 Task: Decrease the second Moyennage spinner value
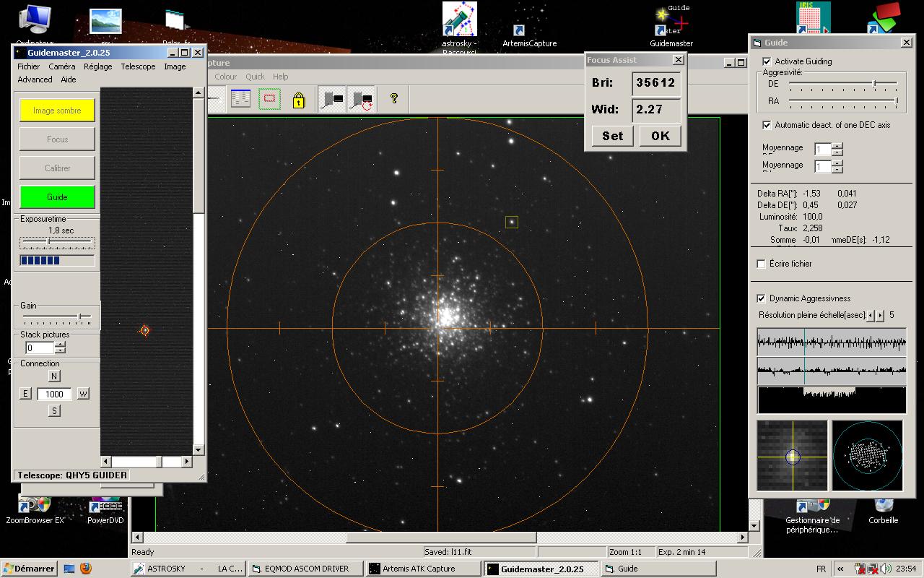837,170
